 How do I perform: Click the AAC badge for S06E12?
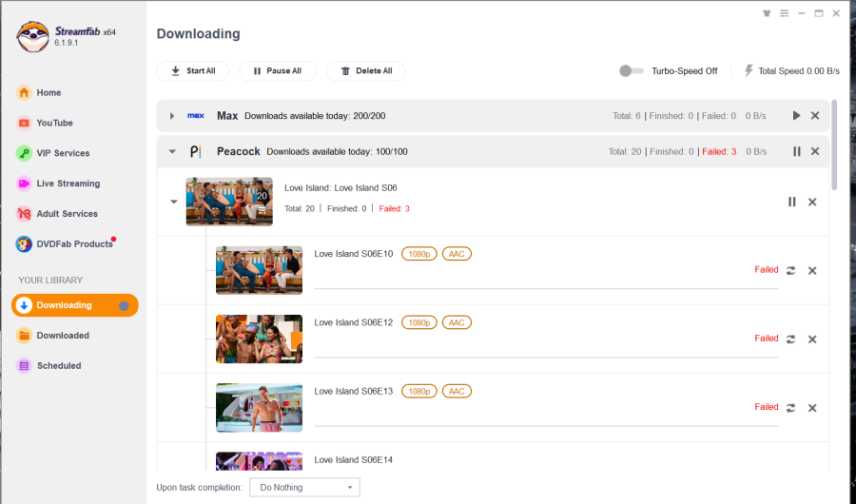pyautogui.click(x=457, y=322)
